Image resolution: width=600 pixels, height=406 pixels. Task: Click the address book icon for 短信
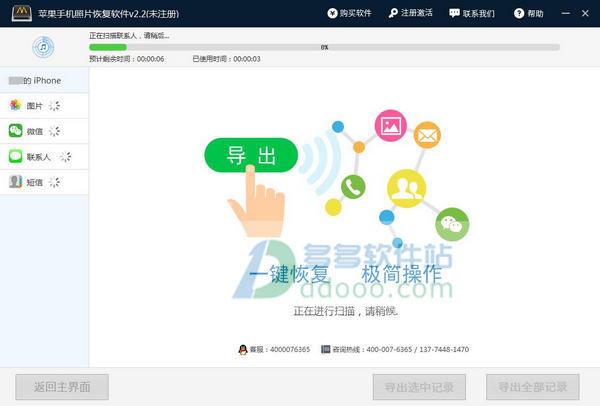(x=16, y=181)
